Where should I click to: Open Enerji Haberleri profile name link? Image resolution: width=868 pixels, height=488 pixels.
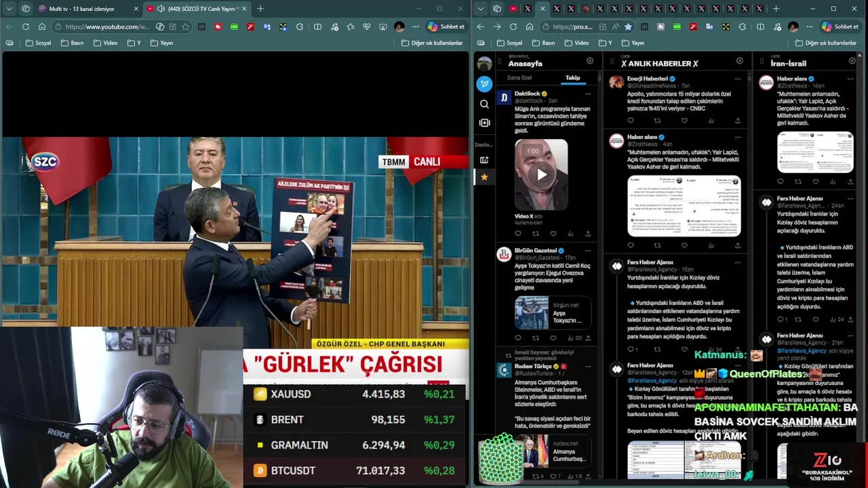(647, 79)
